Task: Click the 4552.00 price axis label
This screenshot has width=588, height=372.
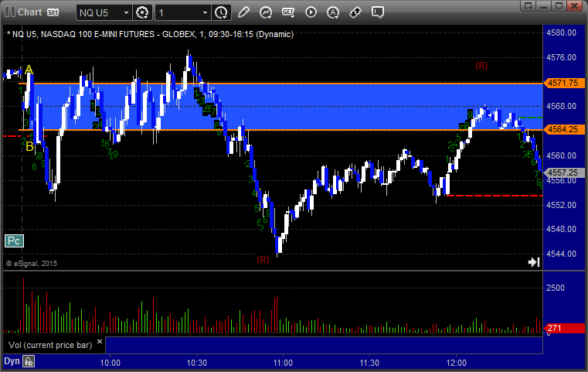Action: pyautogui.click(x=562, y=205)
